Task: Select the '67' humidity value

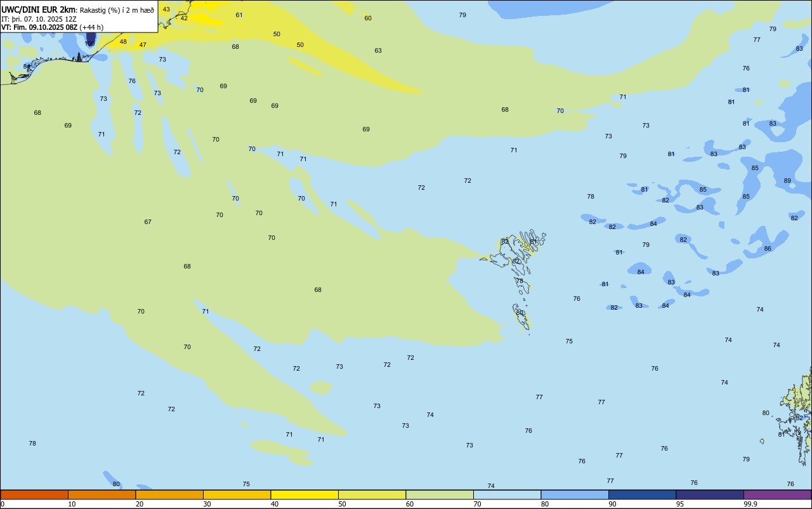Action: point(148,222)
